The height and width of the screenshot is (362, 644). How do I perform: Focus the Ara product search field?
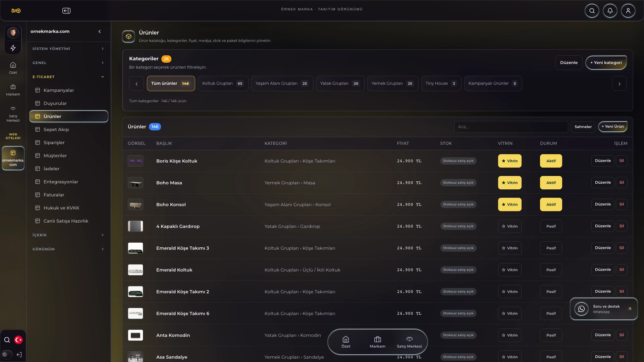511,127
